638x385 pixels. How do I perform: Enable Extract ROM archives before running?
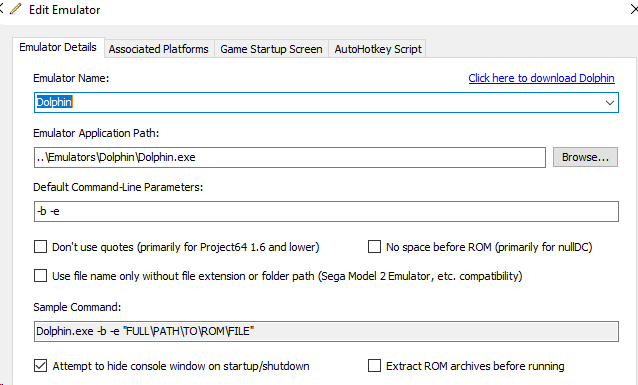click(x=374, y=365)
